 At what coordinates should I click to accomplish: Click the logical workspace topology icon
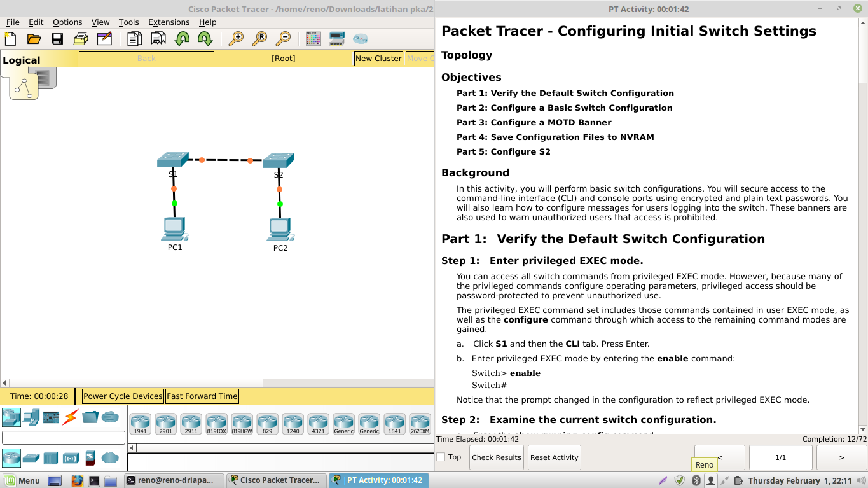tap(24, 86)
